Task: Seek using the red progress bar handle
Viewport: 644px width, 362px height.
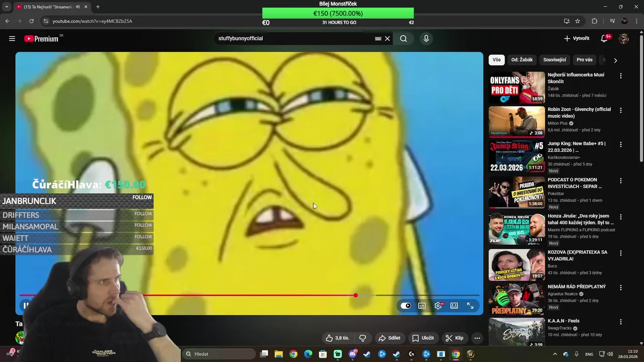Action: tap(356, 296)
